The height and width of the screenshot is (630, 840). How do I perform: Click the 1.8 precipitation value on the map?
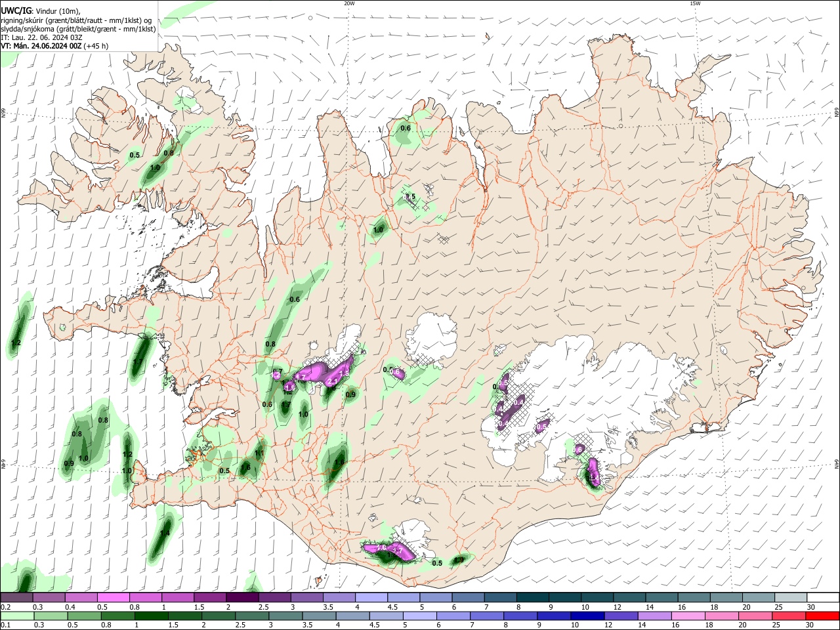(339, 462)
